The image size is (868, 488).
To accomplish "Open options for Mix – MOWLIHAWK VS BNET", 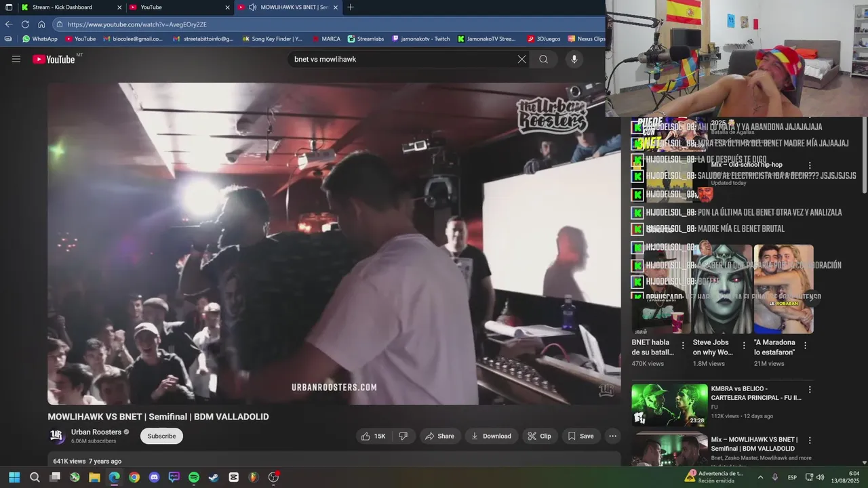I will pos(810,440).
